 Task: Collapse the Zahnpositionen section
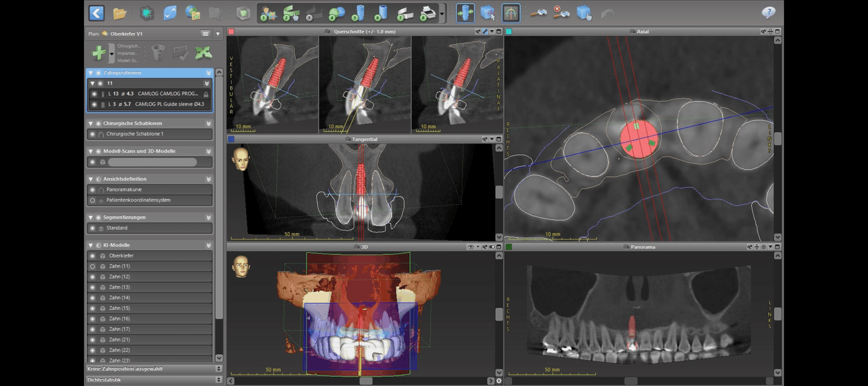pos(91,73)
